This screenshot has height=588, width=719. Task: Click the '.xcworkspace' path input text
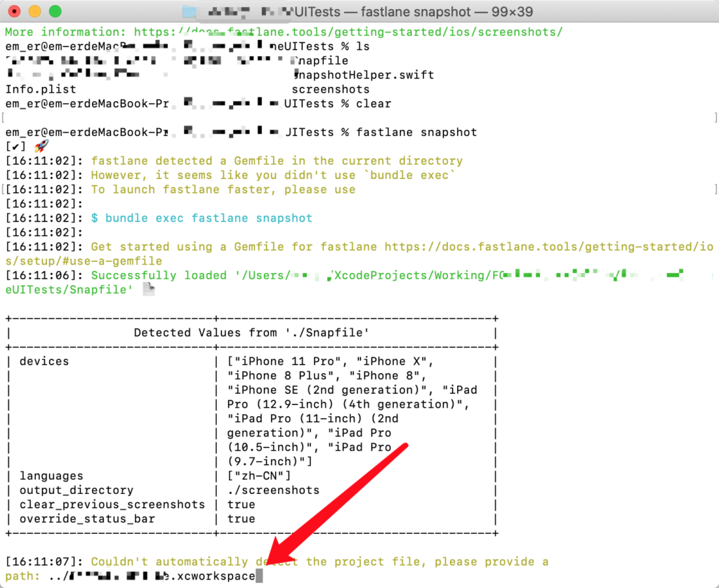[212, 576]
